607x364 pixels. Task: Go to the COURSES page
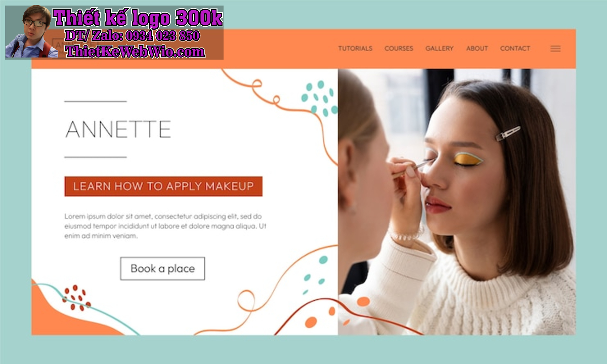(399, 49)
